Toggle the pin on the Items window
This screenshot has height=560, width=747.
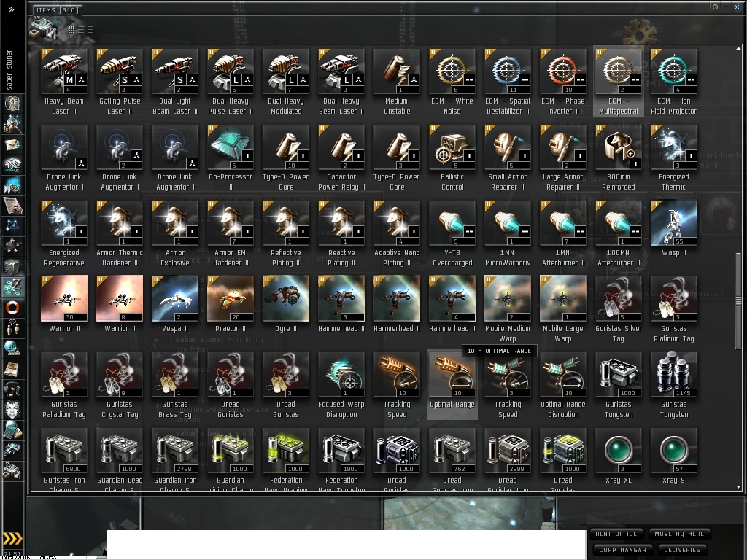pos(715,7)
